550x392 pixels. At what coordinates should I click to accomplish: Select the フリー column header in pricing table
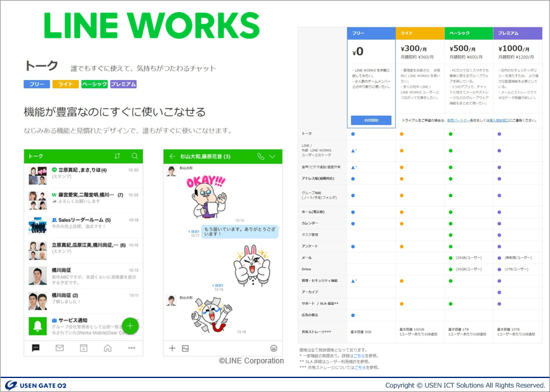[372, 33]
